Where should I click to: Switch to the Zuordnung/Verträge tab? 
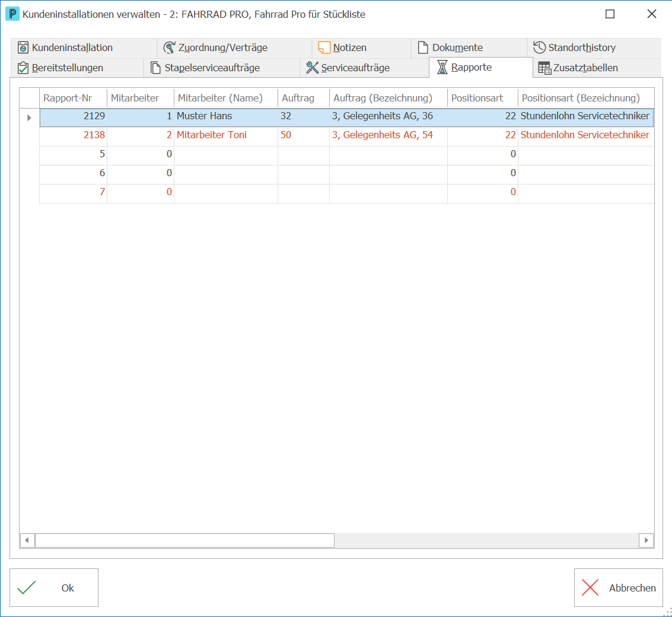tap(235, 47)
